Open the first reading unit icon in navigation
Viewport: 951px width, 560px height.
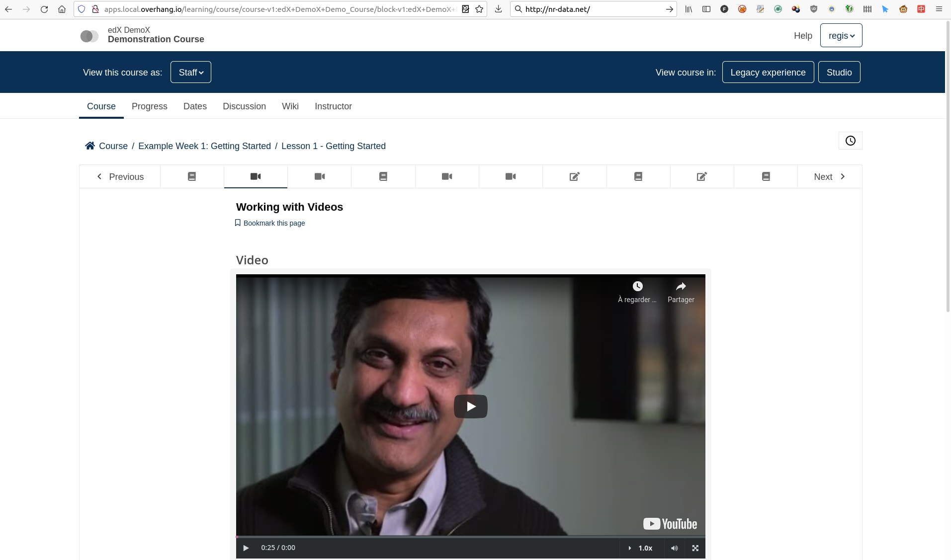[x=192, y=176]
